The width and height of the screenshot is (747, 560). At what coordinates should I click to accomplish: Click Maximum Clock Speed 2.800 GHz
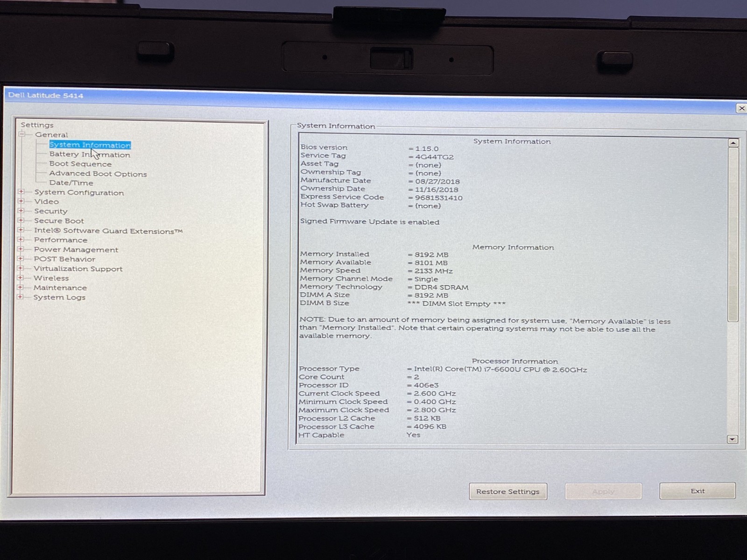(435, 410)
